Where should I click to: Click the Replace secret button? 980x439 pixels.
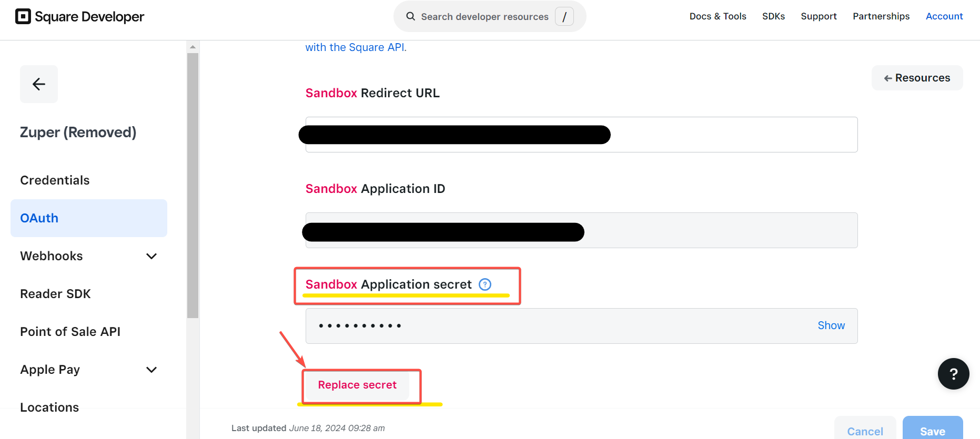[357, 385]
